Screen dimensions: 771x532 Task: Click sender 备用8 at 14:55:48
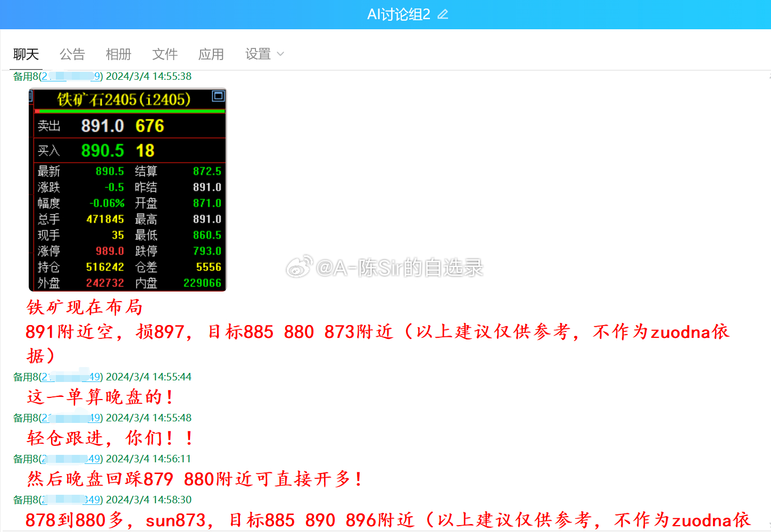tap(26, 418)
